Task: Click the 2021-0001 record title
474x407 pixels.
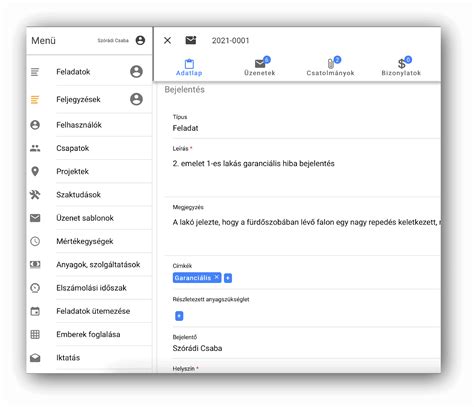Action: tap(230, 41)
